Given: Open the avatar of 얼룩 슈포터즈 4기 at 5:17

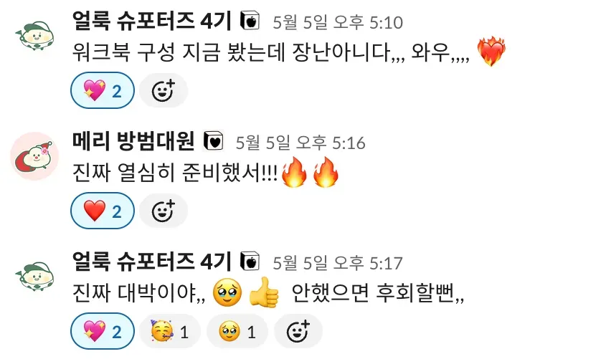Looking at the screenshot, I should click(34, 277).
